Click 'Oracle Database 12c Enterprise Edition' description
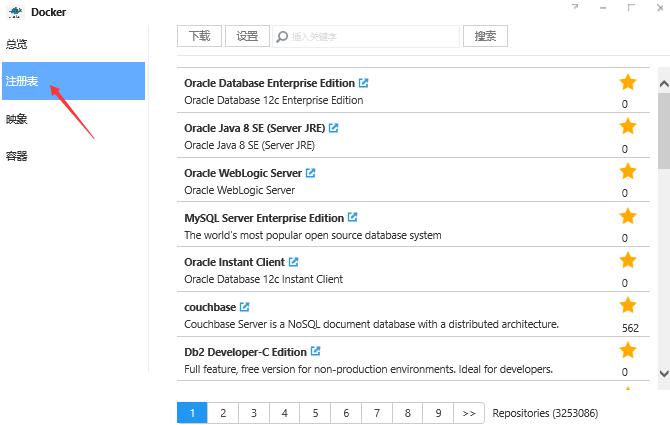The image size is (670, 425). click(x=273, y=100)
